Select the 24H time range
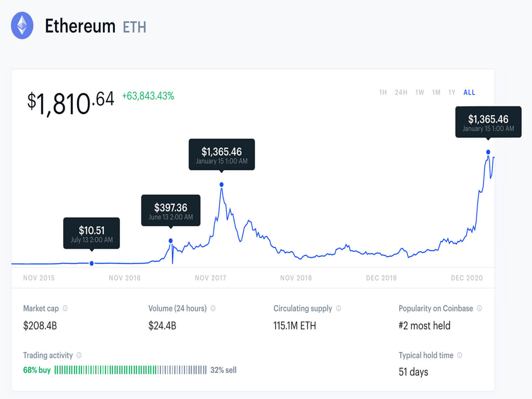The width and height of the screenshot is (532, 399). pyautogui.click(x=401, y=92)
